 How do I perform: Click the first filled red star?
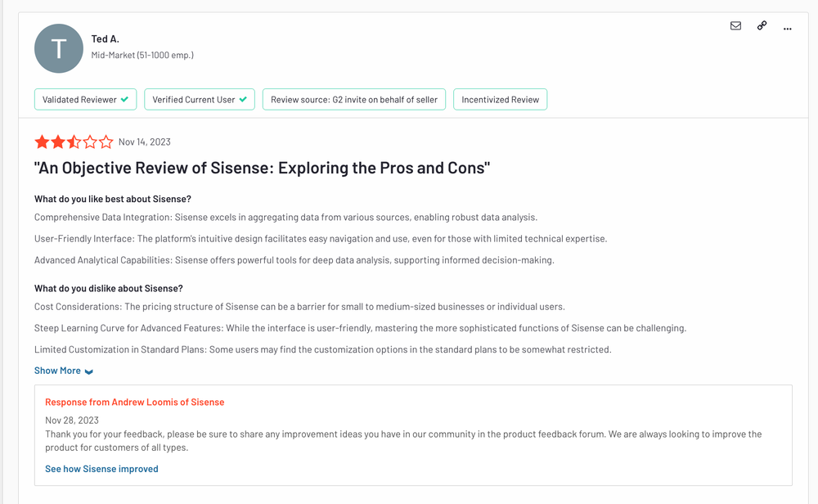pyautogui.click(x=42, y=141)
